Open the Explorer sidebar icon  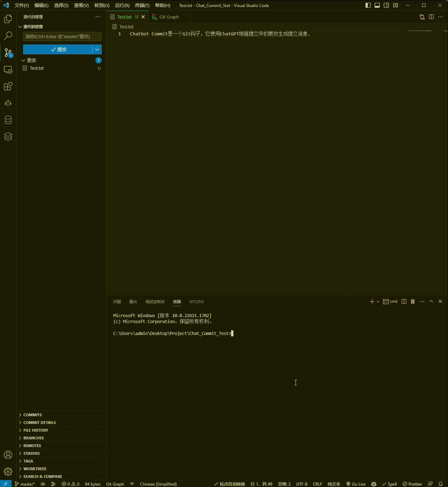point(8,19)
